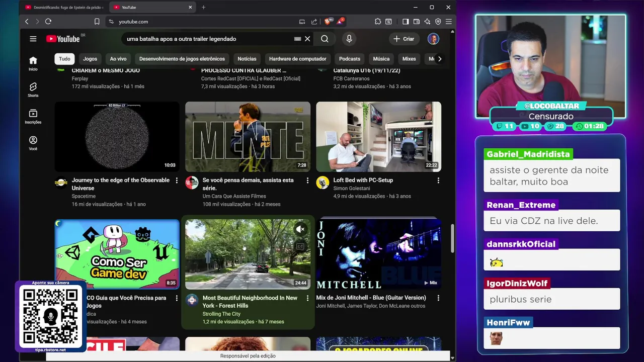
Task: Share this page from address bar
Action: pyautogui.click(x=314, y=22)
